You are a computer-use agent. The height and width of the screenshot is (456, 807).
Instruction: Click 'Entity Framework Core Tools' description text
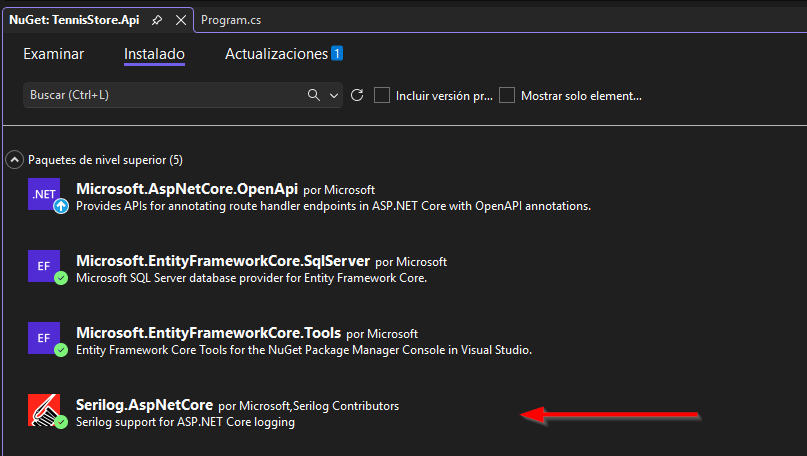pyautogui.click(x=304, y=350)
